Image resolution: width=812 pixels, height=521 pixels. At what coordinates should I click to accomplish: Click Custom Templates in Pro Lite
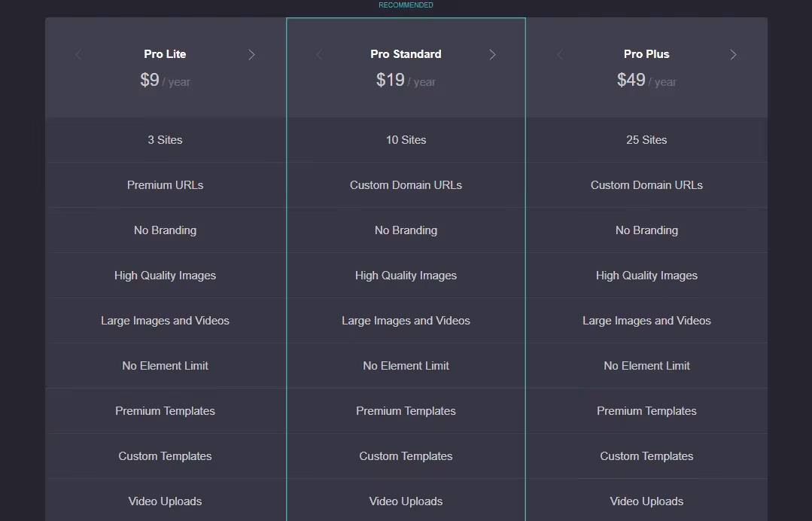click(166, 456)
